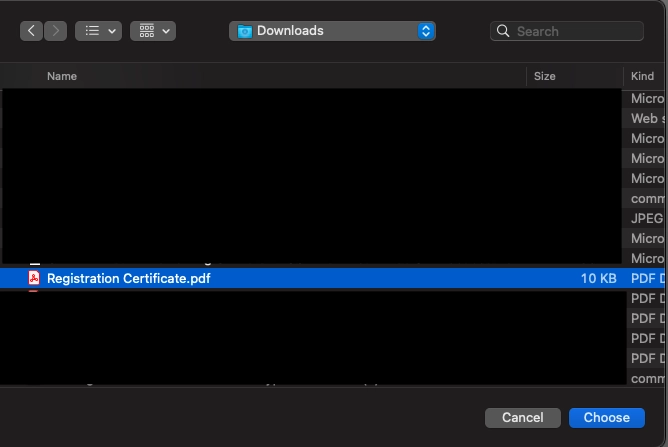Expand the grouping options chevron
668x447 pixels.
click(x=166, y=31)
